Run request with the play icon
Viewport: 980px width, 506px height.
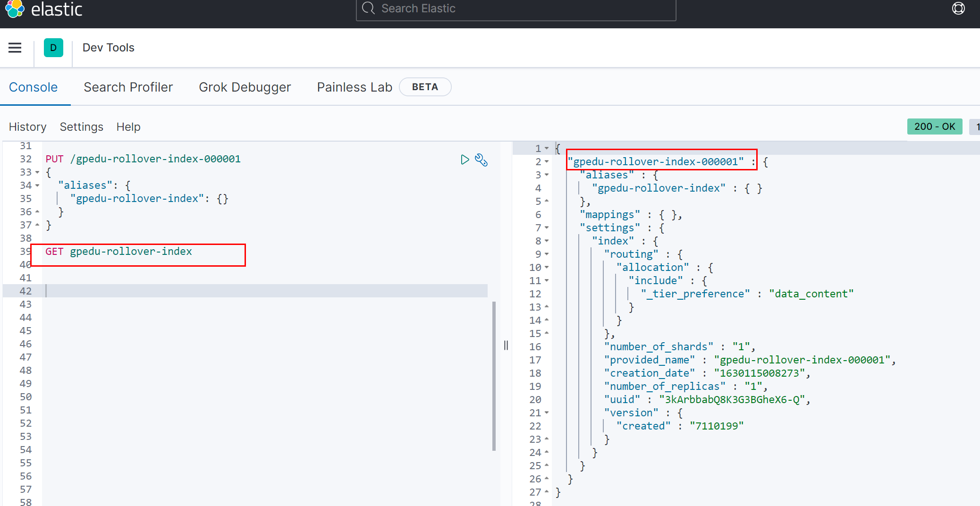tap(465, 160)
